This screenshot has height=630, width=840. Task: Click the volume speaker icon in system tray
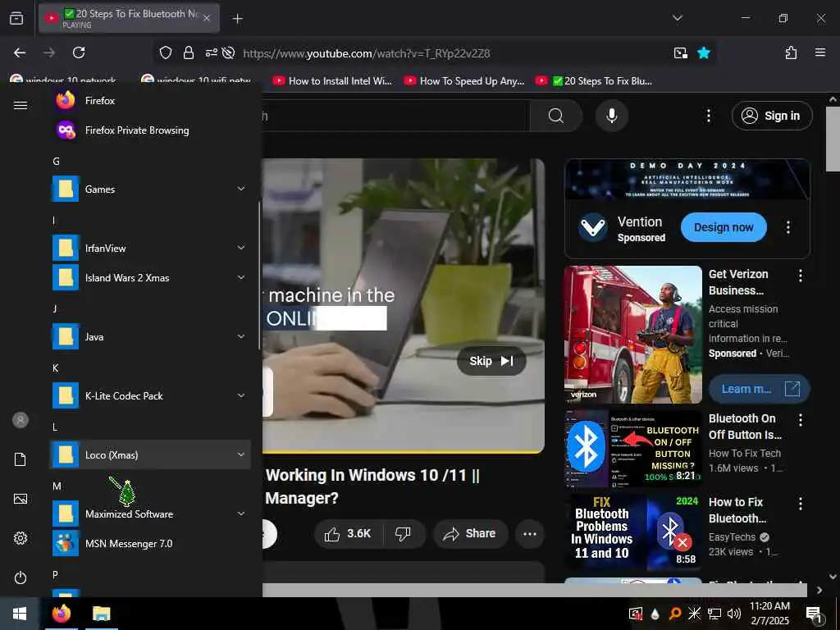pyautogui.click(x=734, y=614)
